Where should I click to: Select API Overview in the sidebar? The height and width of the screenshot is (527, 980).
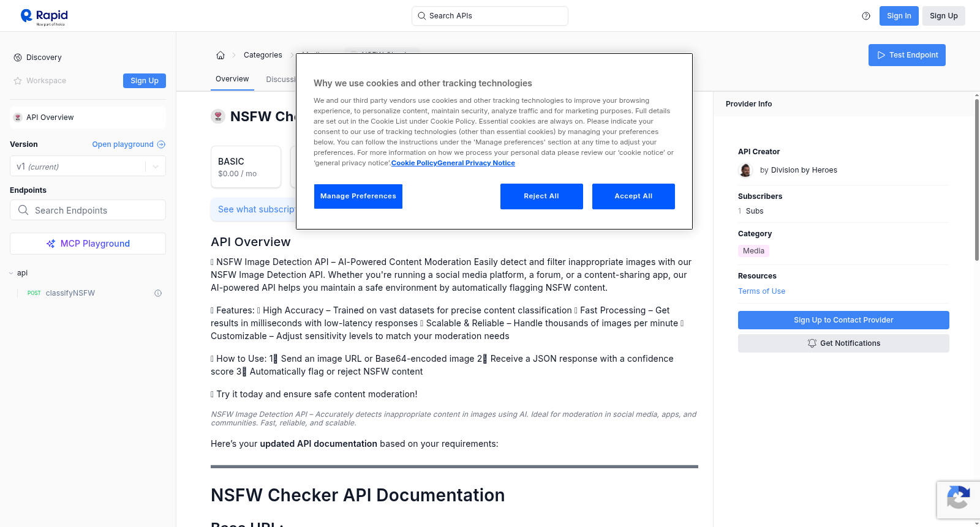pos(88,118)
